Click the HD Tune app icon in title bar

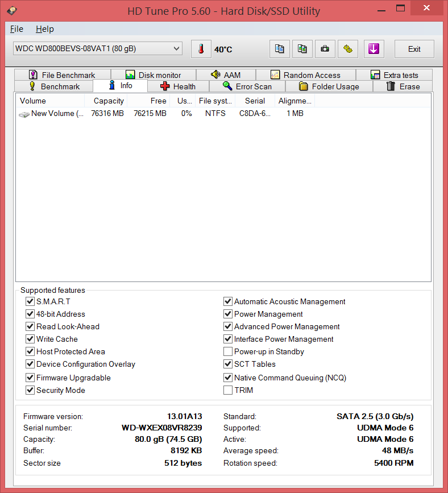tap(12, 11)
